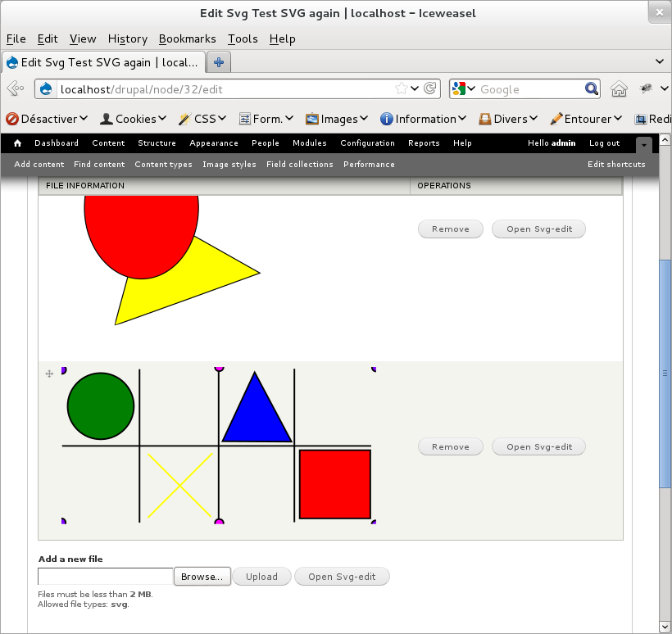
Task: Expand the Cookies developer menu
Action: pos(134,119)
